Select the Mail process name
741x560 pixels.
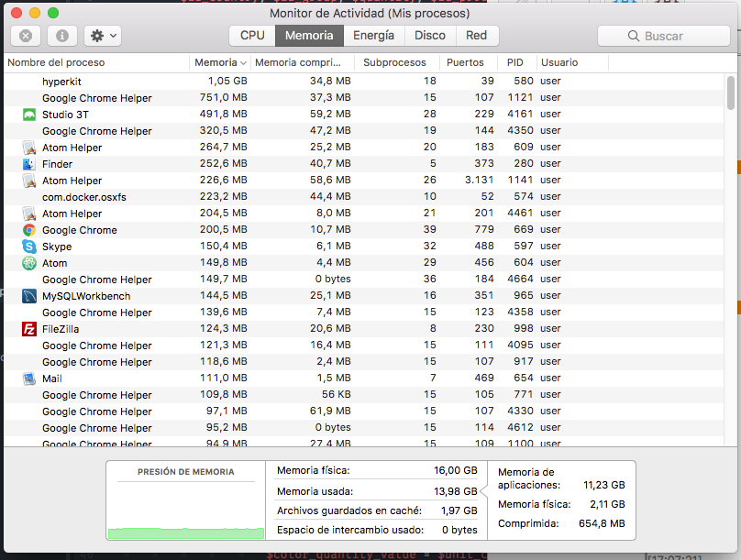(52, 379)
